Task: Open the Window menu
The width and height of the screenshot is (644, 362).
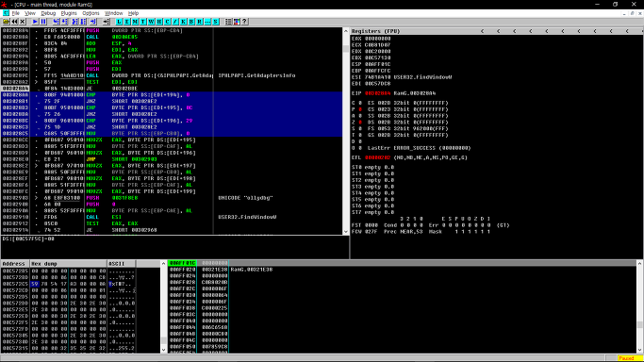Action: 113,13
